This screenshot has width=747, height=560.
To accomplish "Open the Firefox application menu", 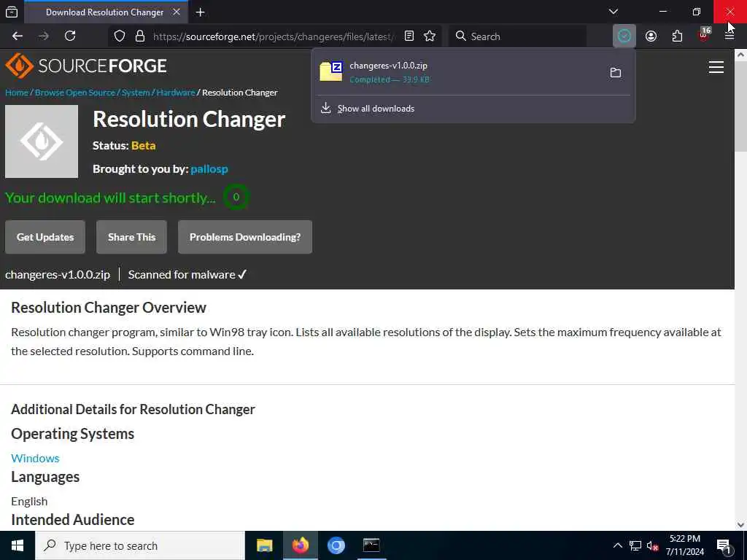I will (729, 36).
